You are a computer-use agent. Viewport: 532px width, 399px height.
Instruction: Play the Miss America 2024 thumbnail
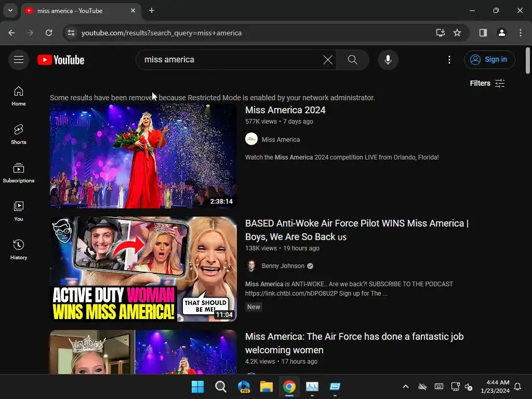pyautogui.click(x=143, y=156)
